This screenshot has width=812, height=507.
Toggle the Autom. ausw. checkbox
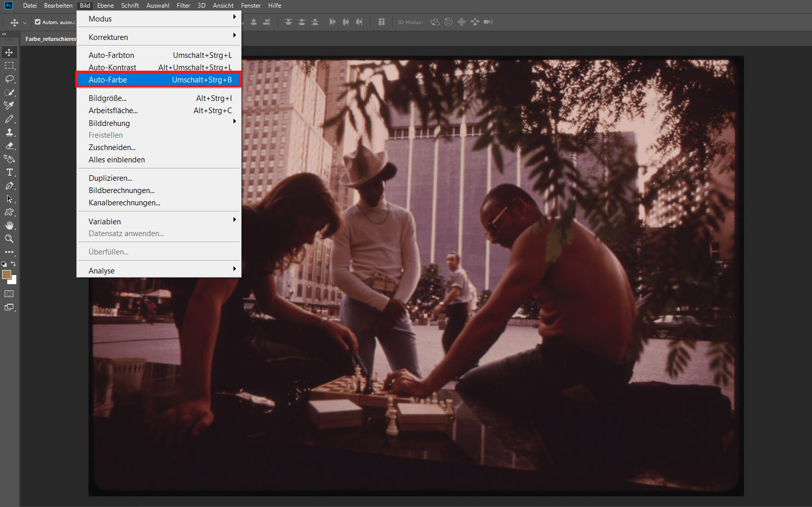click(38, 22)
